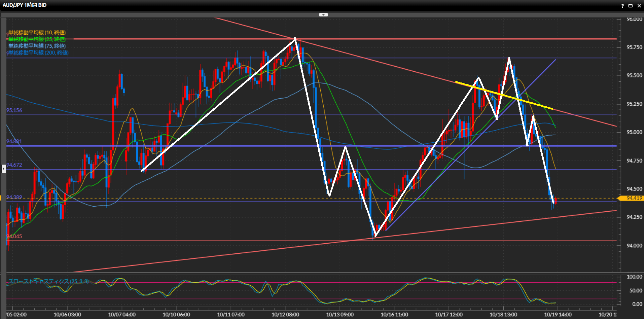Close the AUD/JPY chart window

639,6
